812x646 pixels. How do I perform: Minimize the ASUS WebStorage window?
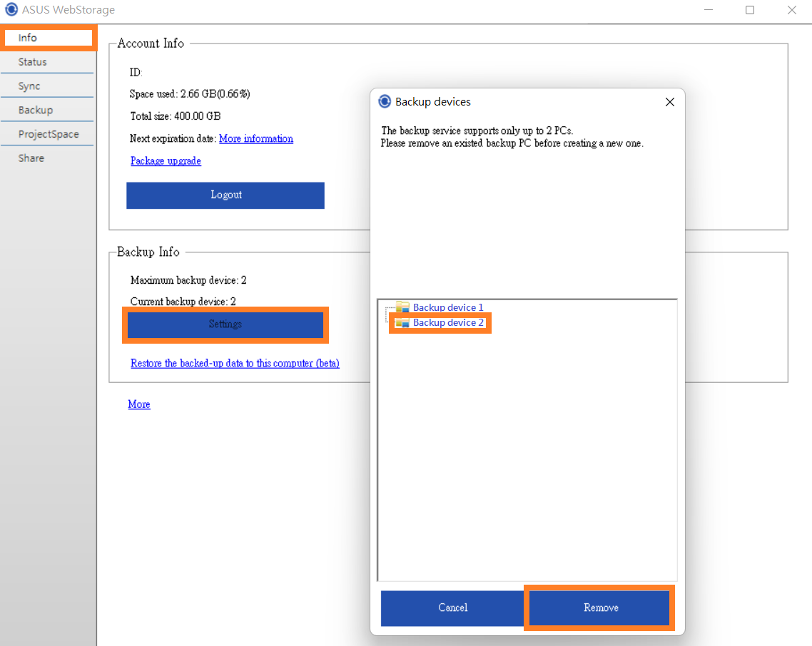coord(709,10)
